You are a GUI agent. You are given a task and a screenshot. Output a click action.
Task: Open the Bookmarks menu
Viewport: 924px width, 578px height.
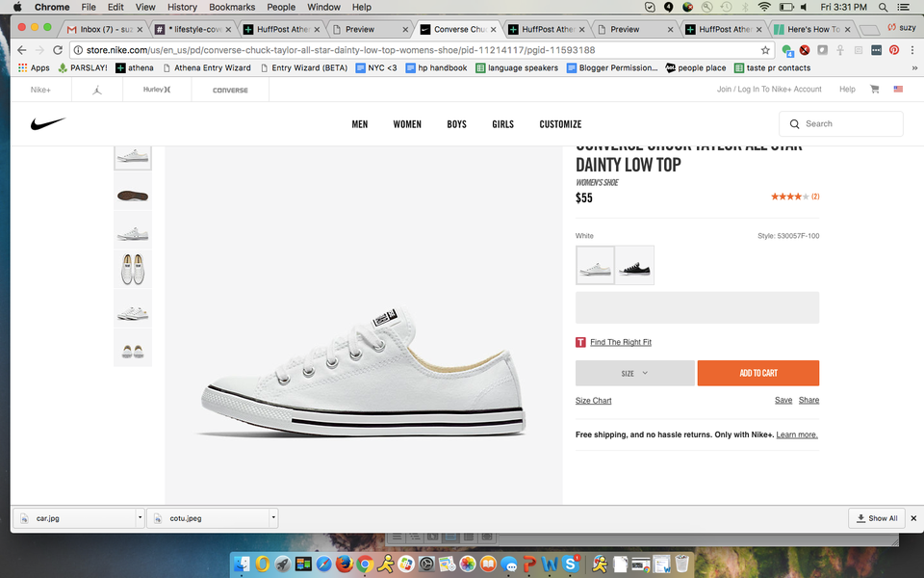pos(232,7)
